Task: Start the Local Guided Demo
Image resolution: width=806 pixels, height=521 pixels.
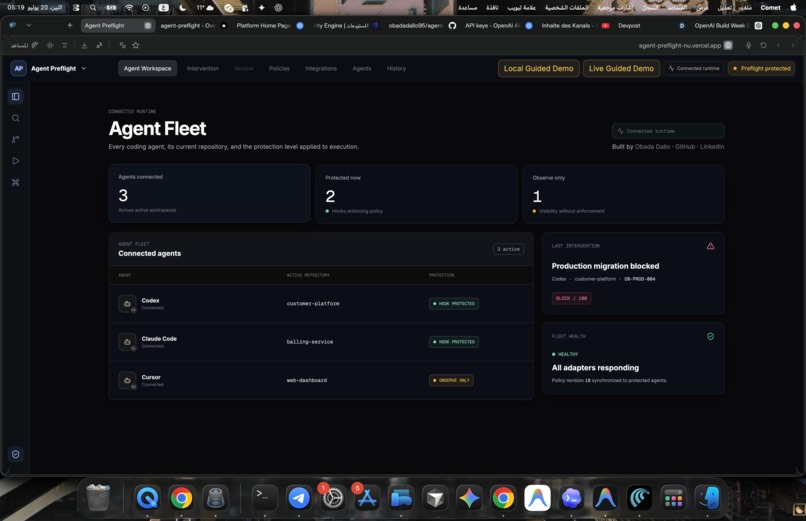Action: (538, 68)
